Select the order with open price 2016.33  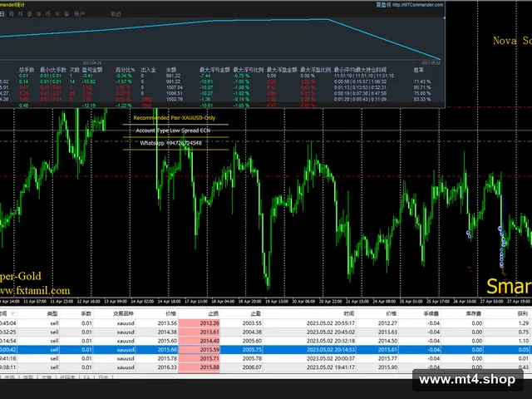tap(167, 367)
